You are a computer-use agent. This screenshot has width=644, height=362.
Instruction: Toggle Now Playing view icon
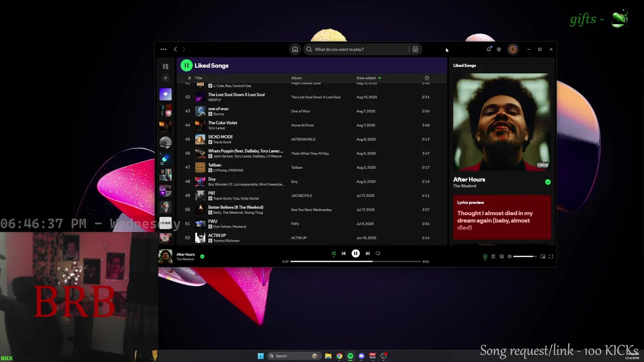(485, 256)
